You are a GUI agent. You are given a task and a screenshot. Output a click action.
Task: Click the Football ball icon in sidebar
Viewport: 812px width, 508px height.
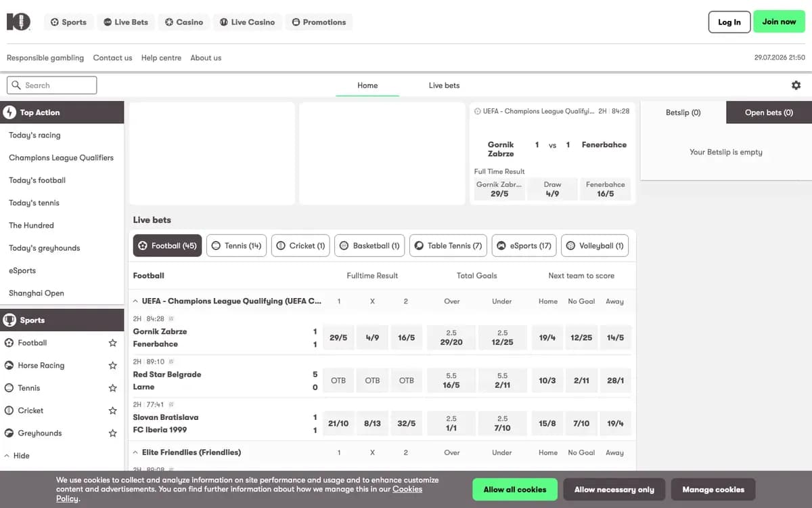pyautogui.click(x=9, y=343)
